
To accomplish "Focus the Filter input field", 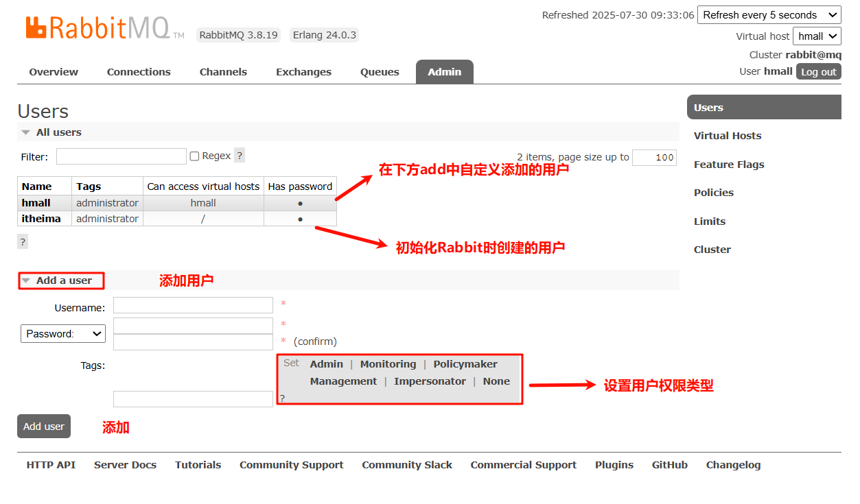I will click(121, 156).
